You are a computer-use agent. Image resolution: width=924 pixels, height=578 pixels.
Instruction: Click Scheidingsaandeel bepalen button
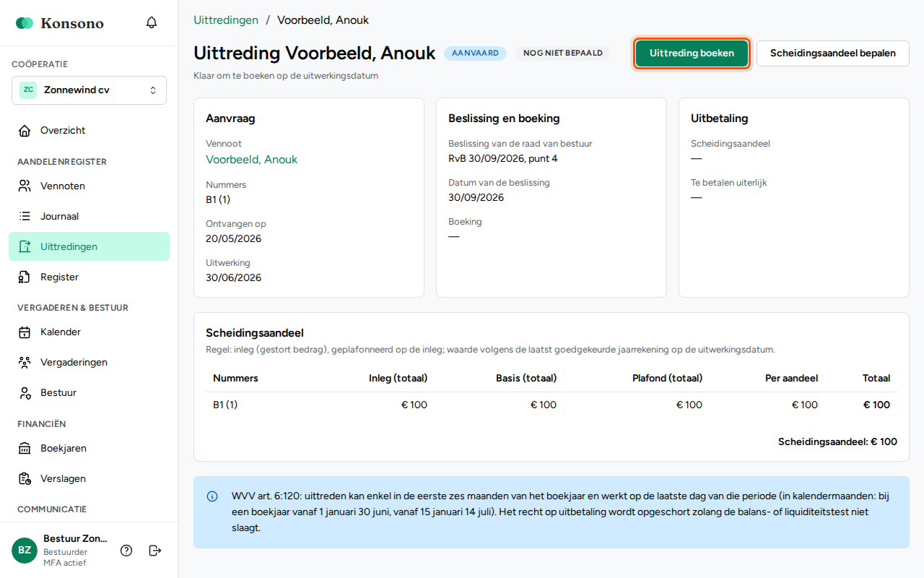pyautogui.click(x=833, y=53)
